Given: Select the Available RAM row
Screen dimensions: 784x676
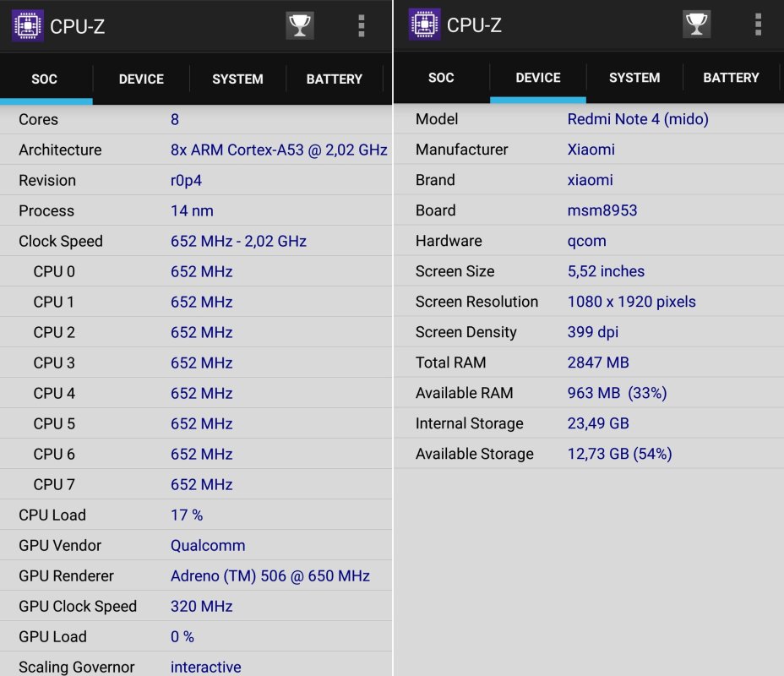Looking at the screenshot, I should point(589,393).
